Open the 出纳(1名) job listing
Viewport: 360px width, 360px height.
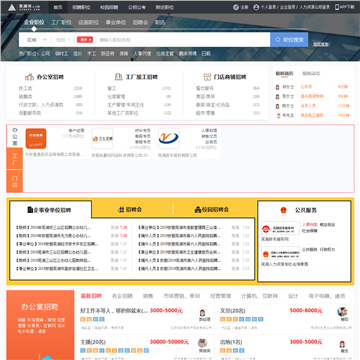[231, 342]
